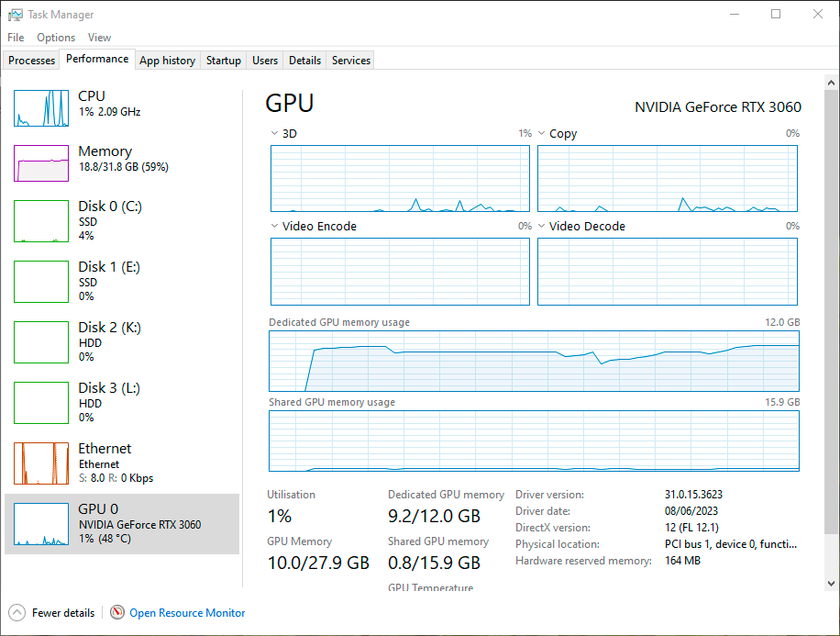The width and height of the screenshot is (840, 636).
Task: Click DirectX version value 12 (FL 12.1)
Action: (x=691, y=528)
